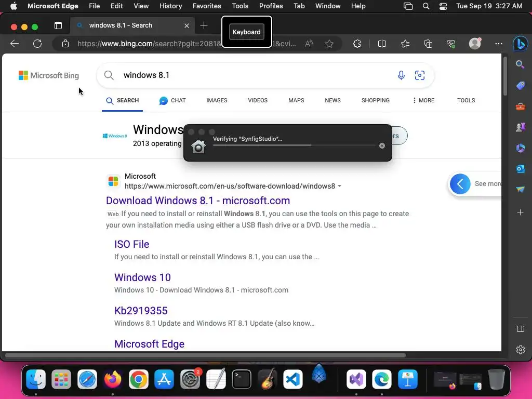The height and width of the screenshot is (399, 532).
Task: Click the SynfigStudio verification progress bar
Action: (x=294, y=145)
